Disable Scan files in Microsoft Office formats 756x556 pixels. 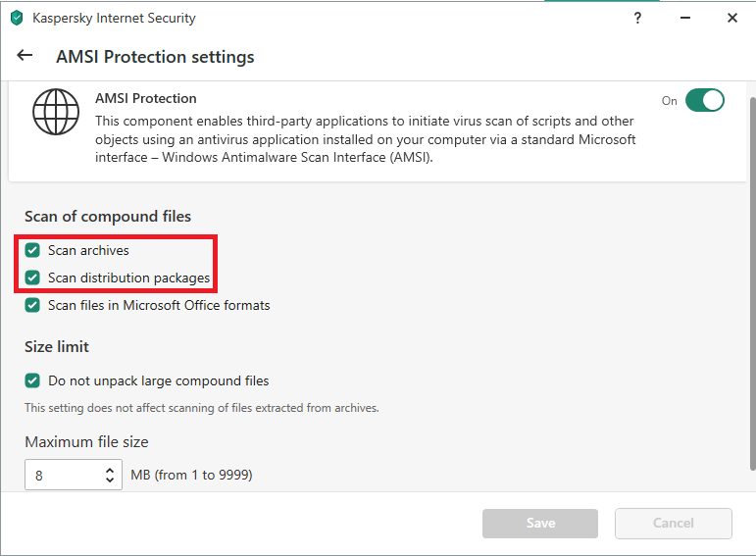point(33,305)
